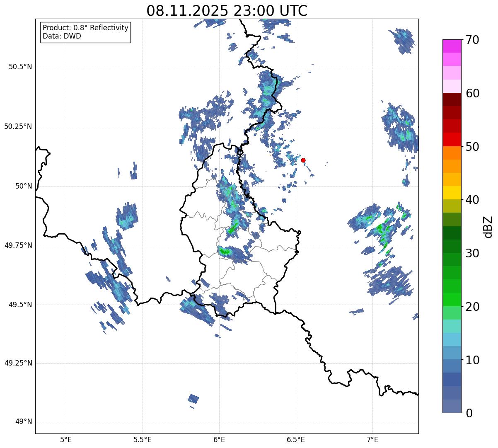Click the magenta top colorbar swatch
498x448 pixels.
[x=452, y=46]
